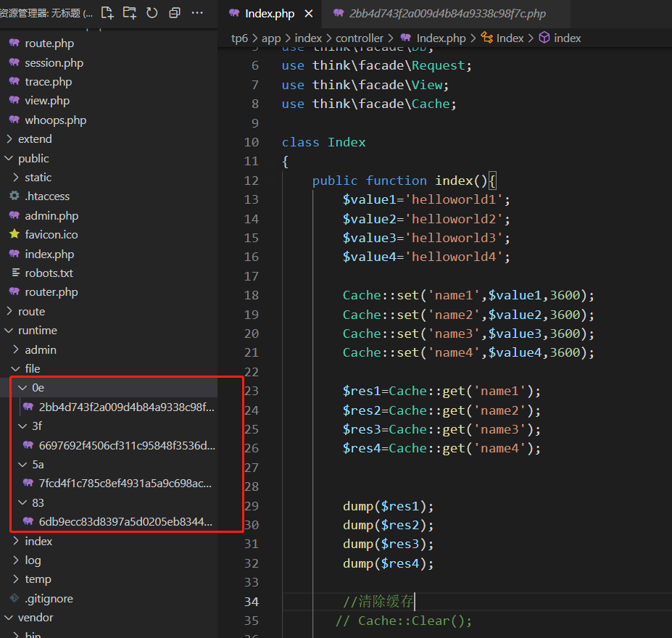Click line number 18 in the gutter
This screenshot has width=672, height=638.
pos(251,295)
